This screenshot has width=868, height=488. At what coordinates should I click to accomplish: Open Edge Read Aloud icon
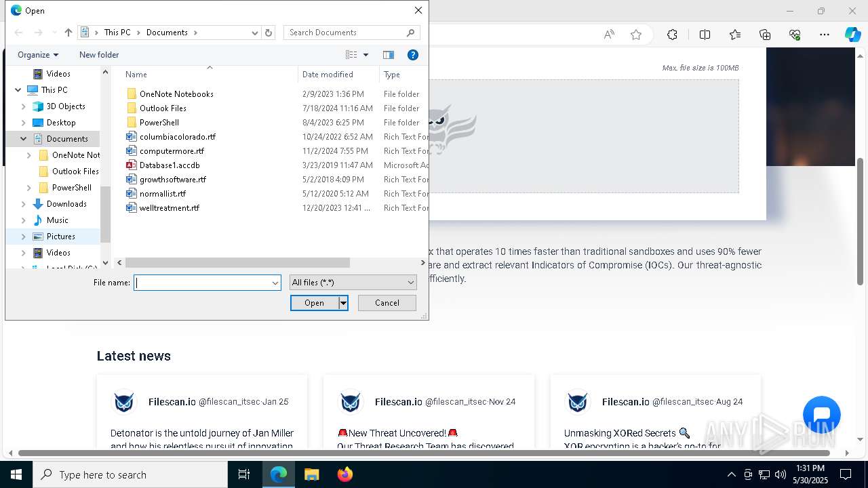pyautogui.click(x=609, y=35)
